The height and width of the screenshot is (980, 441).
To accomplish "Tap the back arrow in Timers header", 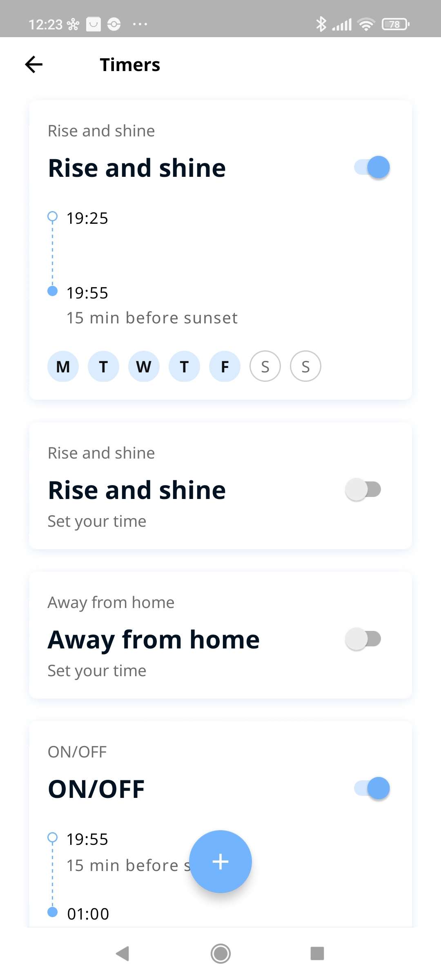I will point(34,65).
